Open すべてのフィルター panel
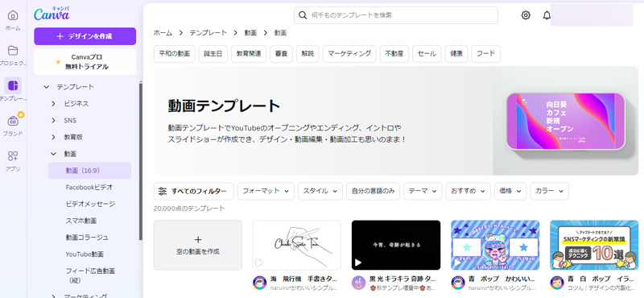 [194, 191]
